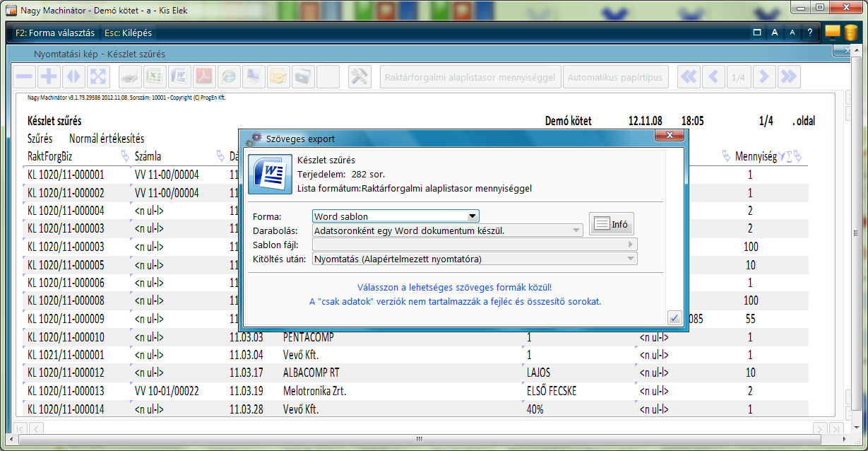Click the fit-to-width arrows toolbar icon
868x451 pixels.
click(x=73, y=76)
